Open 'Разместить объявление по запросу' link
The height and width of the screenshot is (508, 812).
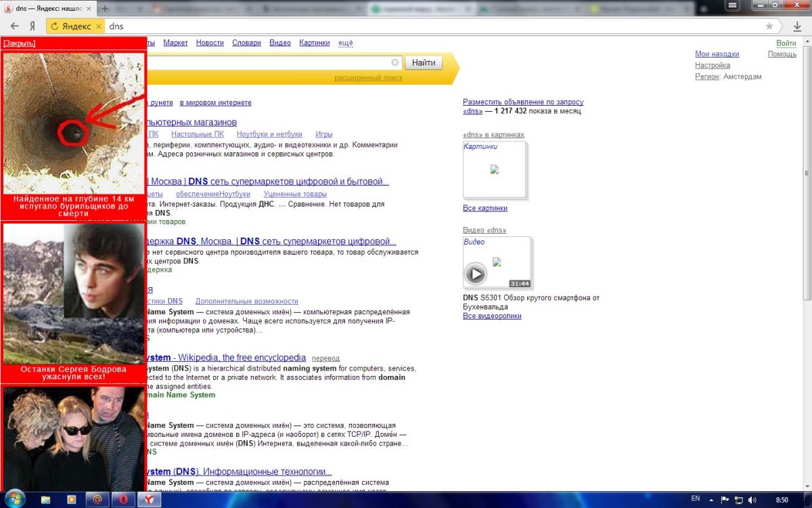pos(523,102)
